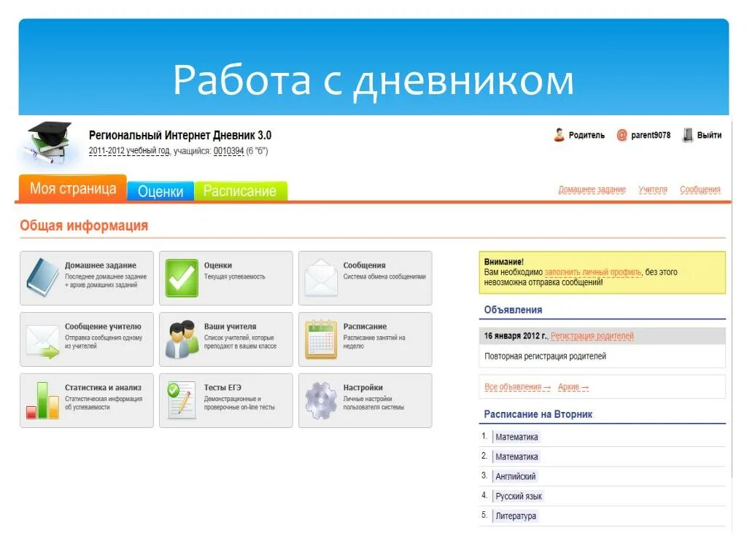Open Домашнее задание link in top menu
Screen dimensions: 747x560
click(592, 190)
